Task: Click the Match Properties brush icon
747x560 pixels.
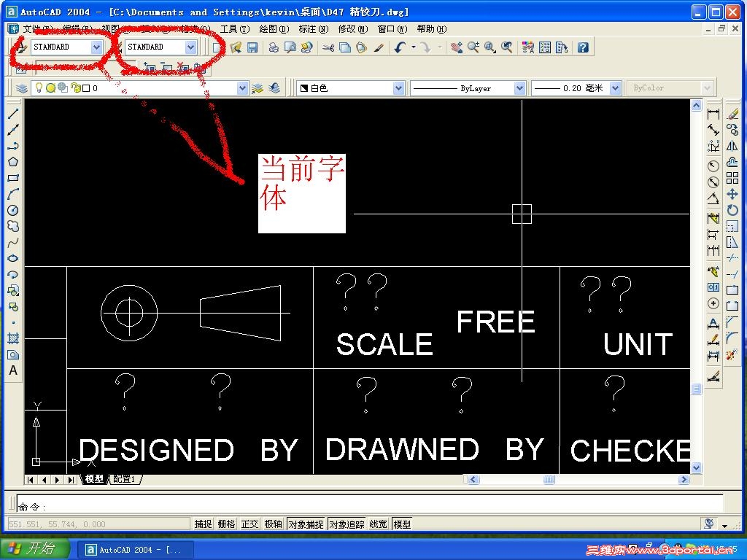Action: [379, 47]
